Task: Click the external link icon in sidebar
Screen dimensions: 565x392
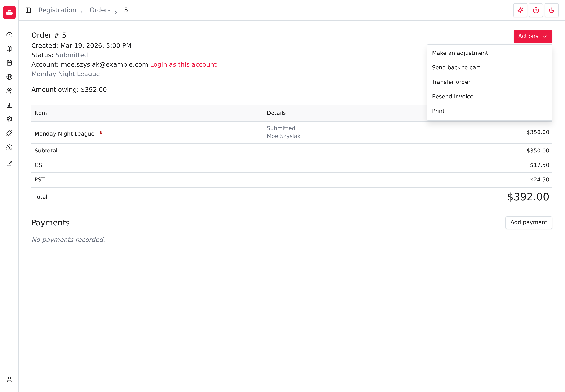Action: coord(9,164)
